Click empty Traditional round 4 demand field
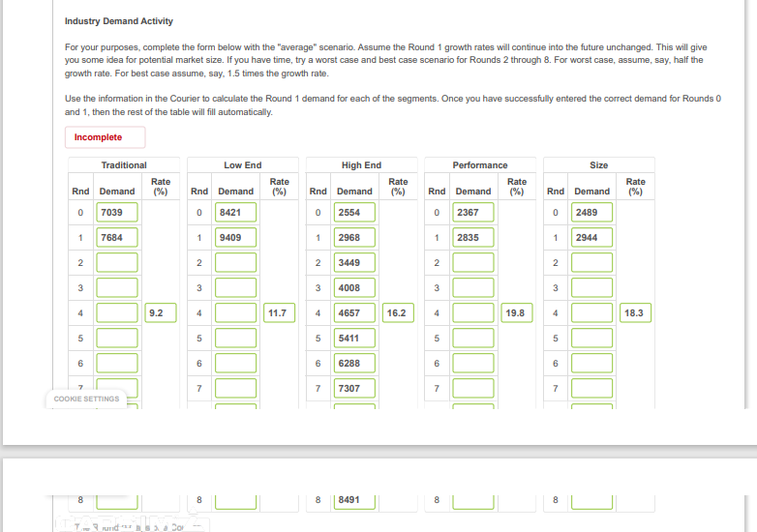757x532 pixels. tap(117, 312)
